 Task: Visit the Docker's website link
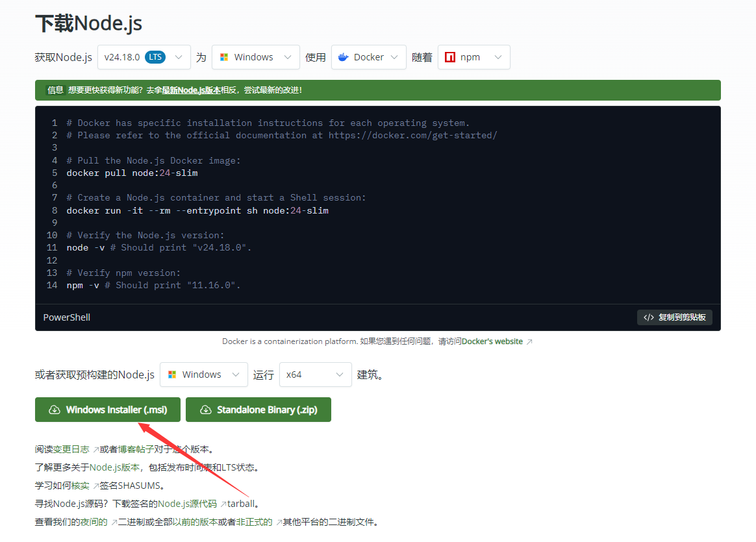pyautogui.click(x=492, y=341)
